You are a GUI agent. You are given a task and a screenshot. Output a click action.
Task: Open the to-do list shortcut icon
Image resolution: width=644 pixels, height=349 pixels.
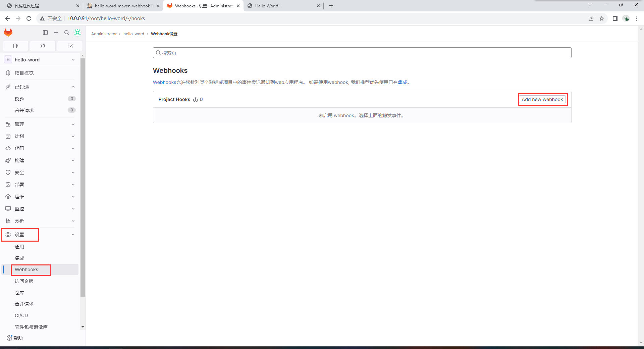click(x=70, y=46)
